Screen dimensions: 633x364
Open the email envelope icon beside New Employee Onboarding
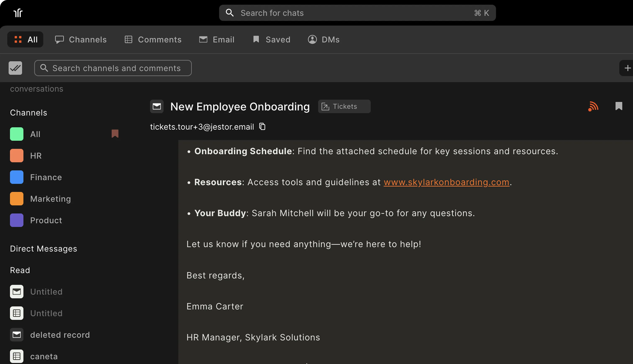coord(157,106)
